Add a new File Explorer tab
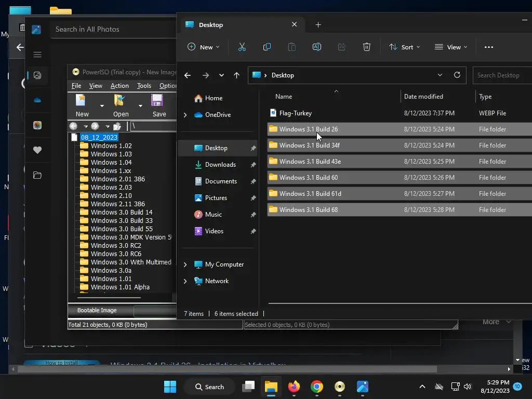This screenshot has height=399, width=532. click(318, 25)
